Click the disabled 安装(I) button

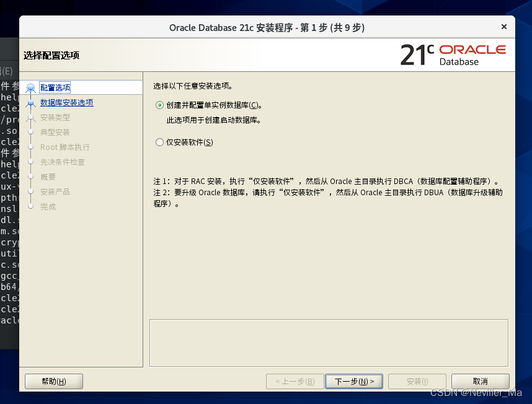tap(417, 381)
